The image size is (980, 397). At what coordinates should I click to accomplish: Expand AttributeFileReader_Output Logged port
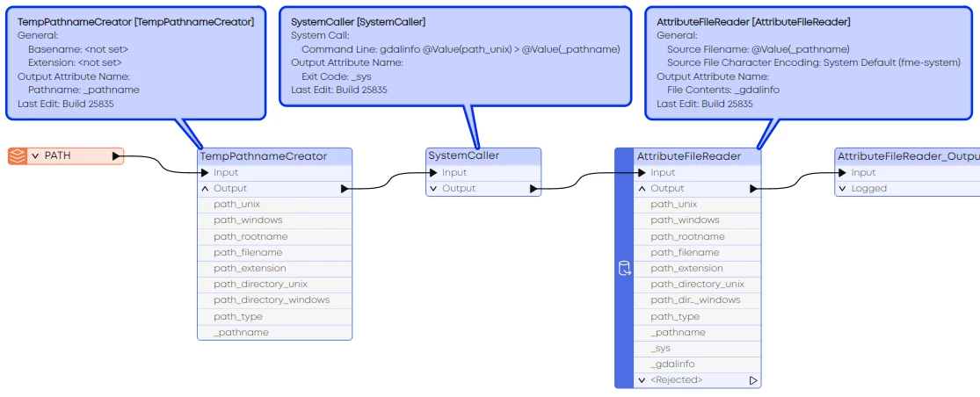(843, 189)
